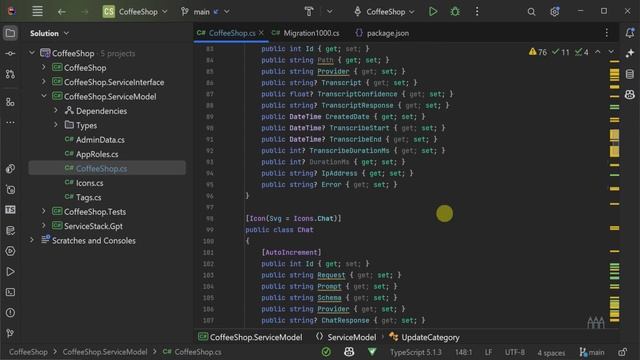Toggle the Explorer tool window
This screenshot has height=360, width=640.
tap(10, 33)
